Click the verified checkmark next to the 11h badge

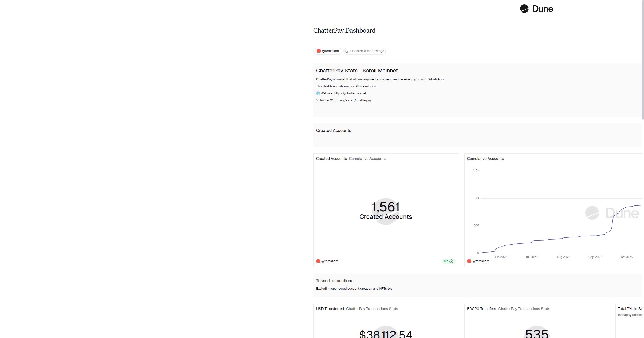click(x=451, y=261)
